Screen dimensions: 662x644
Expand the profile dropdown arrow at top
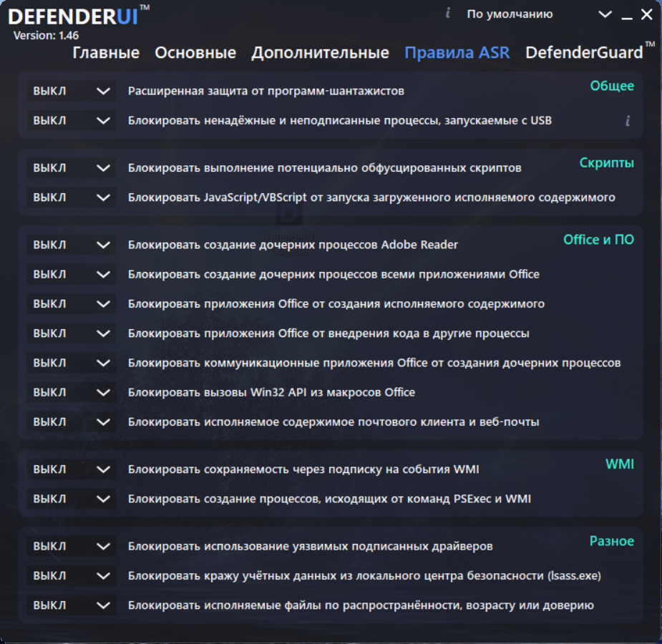pos(605,14)
